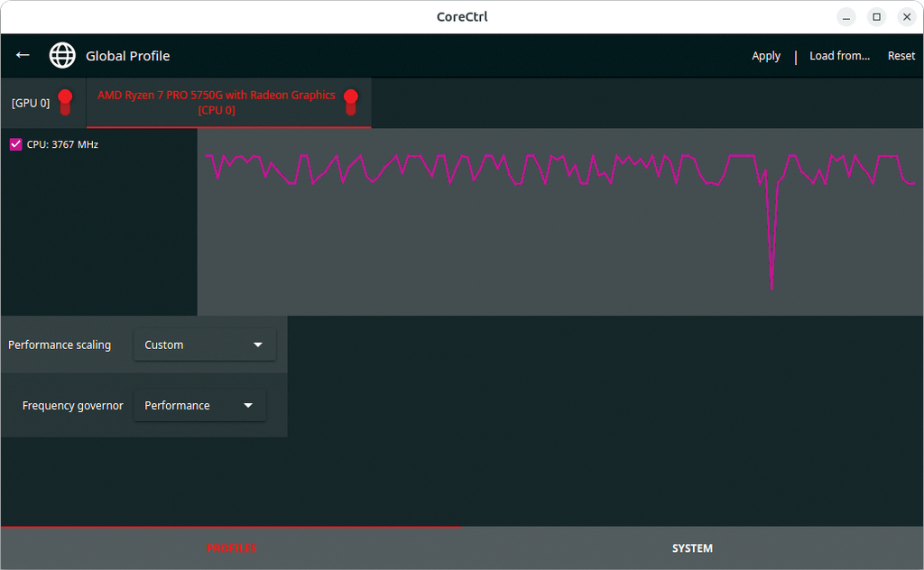The image size is (924, 570).
Task: Apply the profile changes
Action: pos(766,56)
